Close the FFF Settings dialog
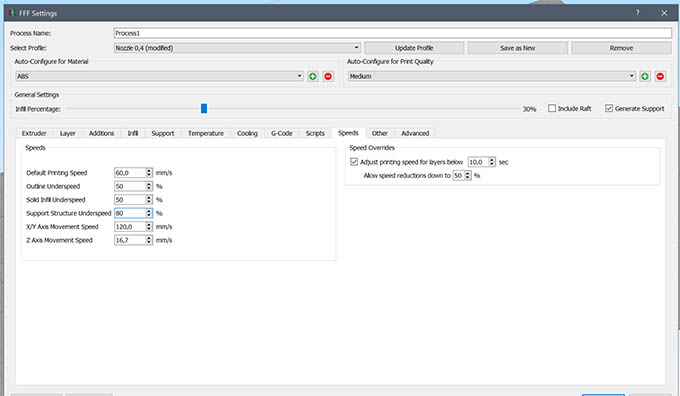 click(664, 13)
